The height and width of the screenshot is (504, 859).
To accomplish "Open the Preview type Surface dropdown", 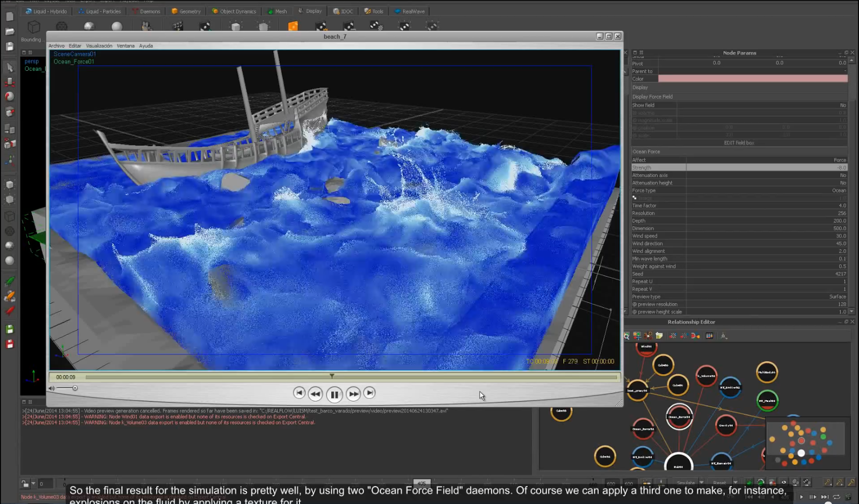I will point(767,297).
